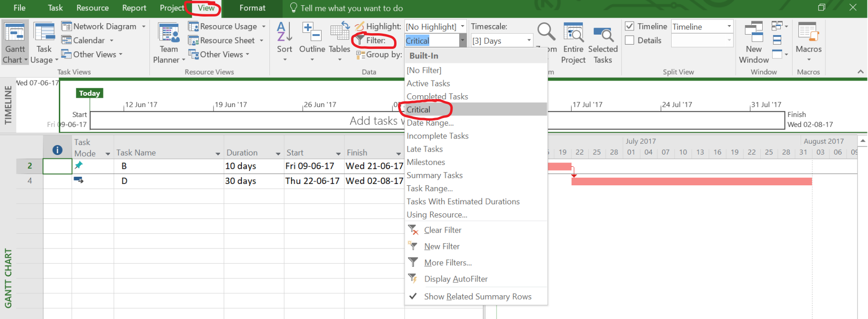Uncheck the Timeline checkbox
This screenshot has height=319, width=868.
[x=629, y=27]
